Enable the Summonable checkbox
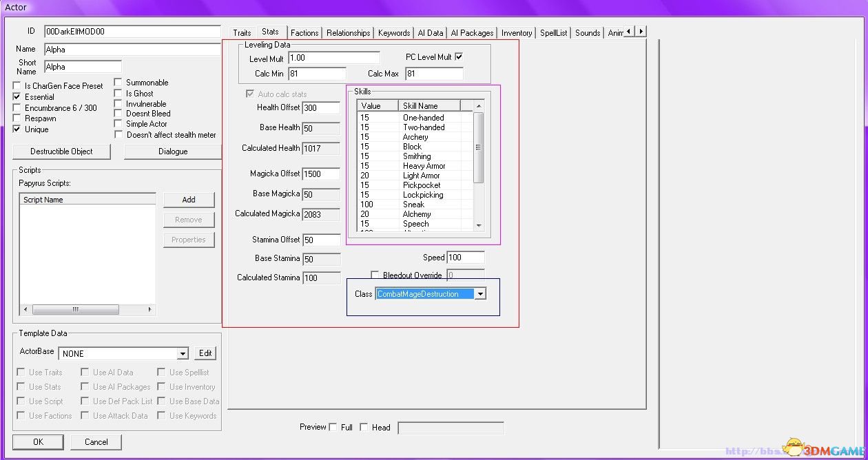Image resolution: width=868 pixels, height=460 pixels. 118,83
